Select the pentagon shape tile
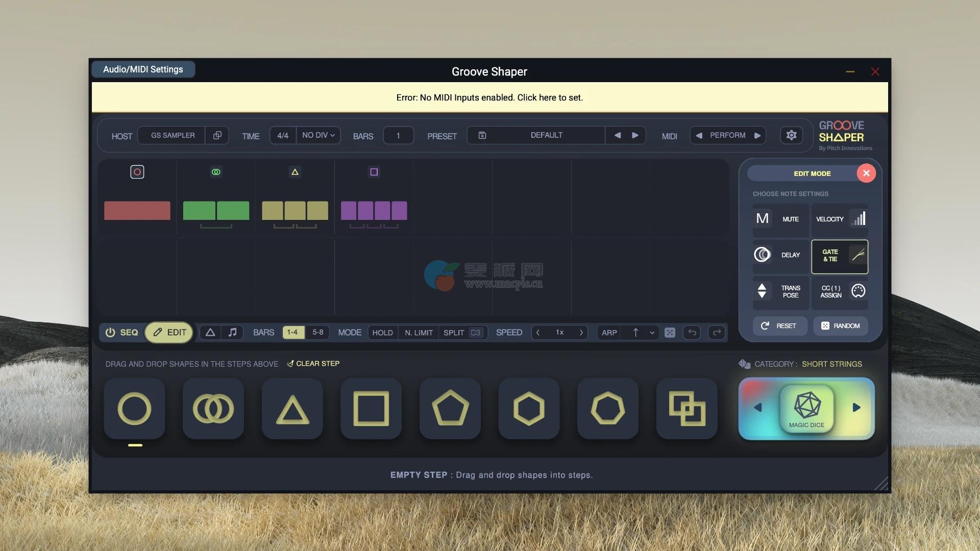Viewport: 980px width, 551px height. click(x=450, y=409)
